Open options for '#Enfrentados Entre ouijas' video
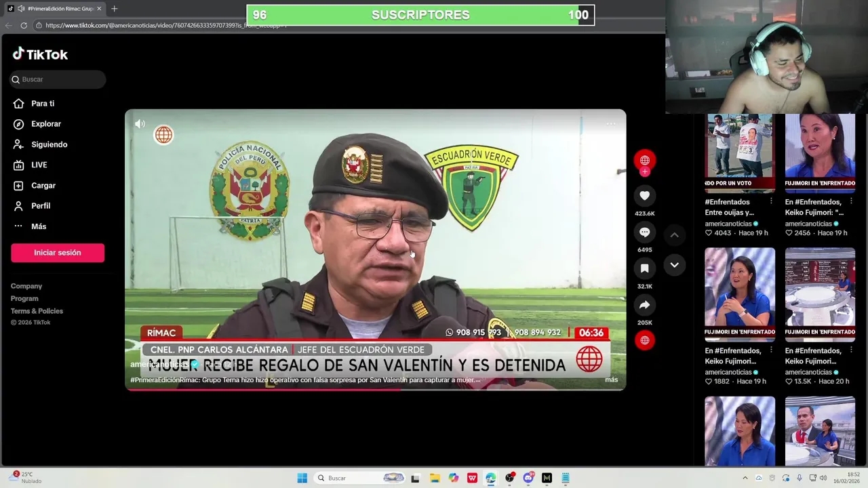The height and width of the screenshot is (488, 868). point(771,201)
